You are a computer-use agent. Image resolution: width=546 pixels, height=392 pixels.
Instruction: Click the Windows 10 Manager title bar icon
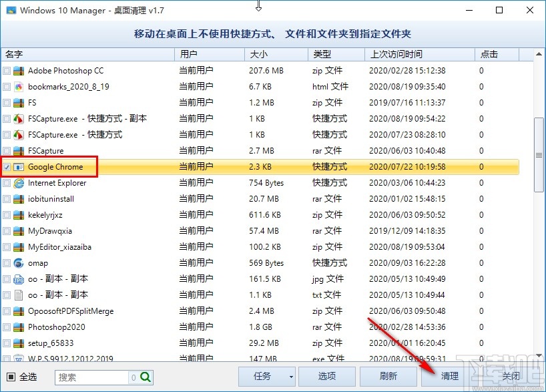[11, 10]
